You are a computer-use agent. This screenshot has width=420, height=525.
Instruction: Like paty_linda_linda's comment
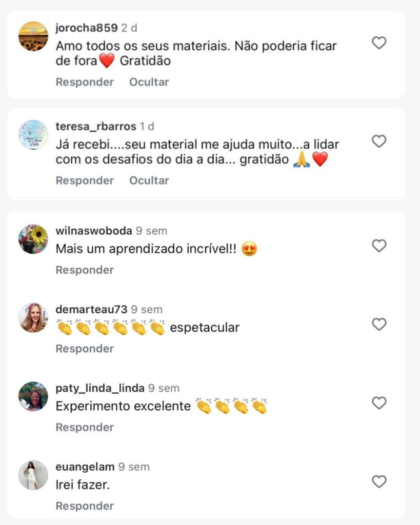pyautogui.click(x=379, y=403)
